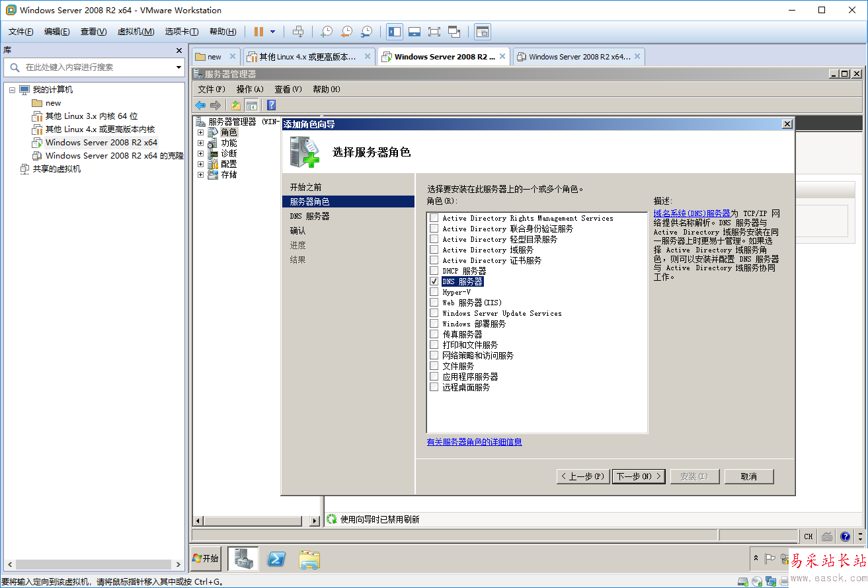This screenshot has width=868, height=588.
Task: Toggle the show/hide console tree icon
Action: click(251, 105)
